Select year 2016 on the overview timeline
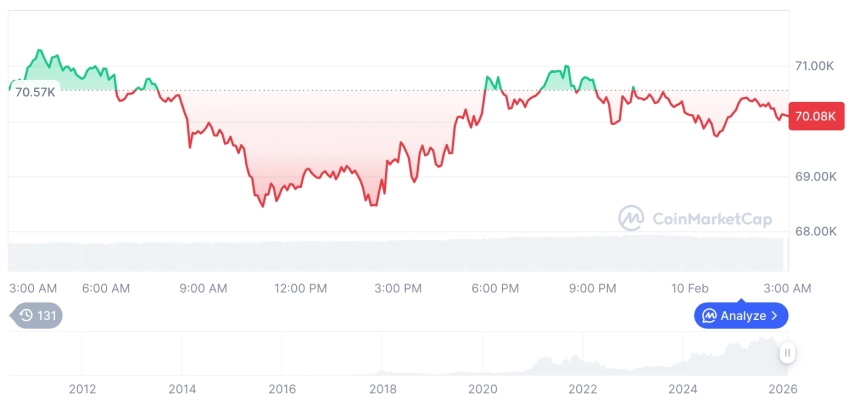The image size is (860, 401). [282, 389]
